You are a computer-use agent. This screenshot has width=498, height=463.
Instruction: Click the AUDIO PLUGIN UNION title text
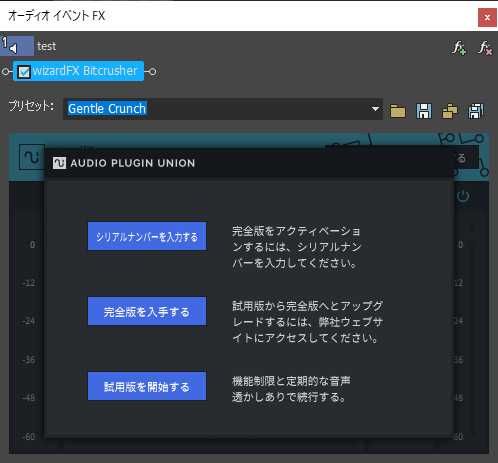[133, 163]
